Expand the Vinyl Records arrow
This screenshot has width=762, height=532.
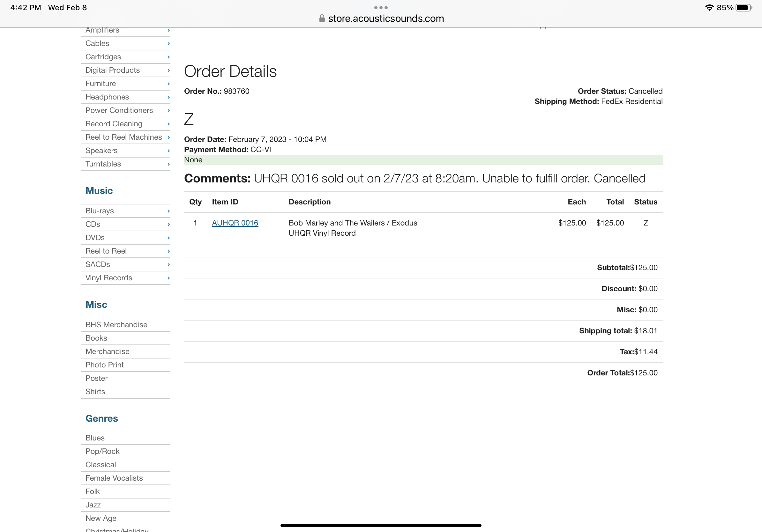tap(168, 278)
